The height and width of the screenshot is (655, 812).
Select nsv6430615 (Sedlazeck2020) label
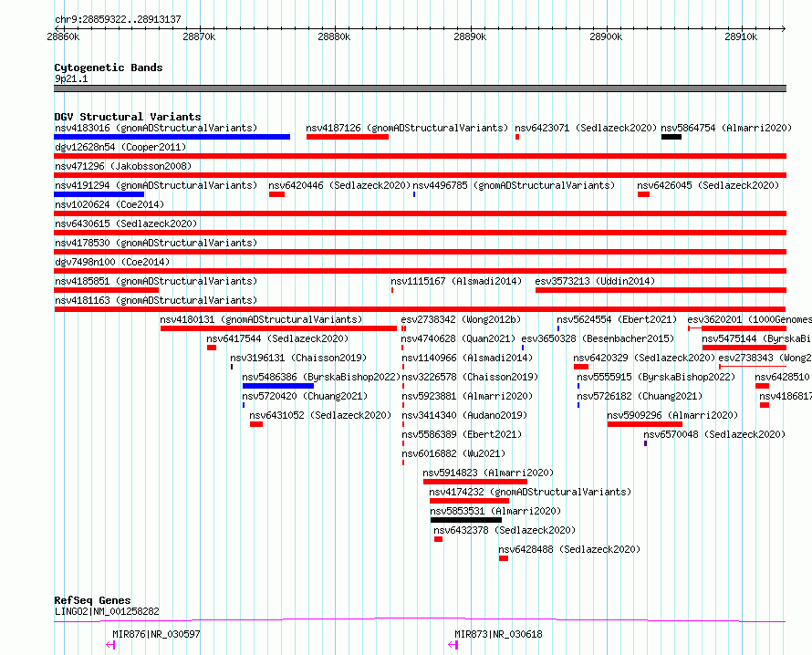coord(126,224)
